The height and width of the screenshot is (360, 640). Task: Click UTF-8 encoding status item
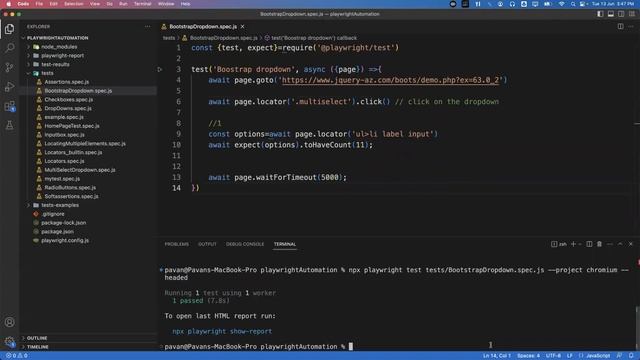coord(553,356)
